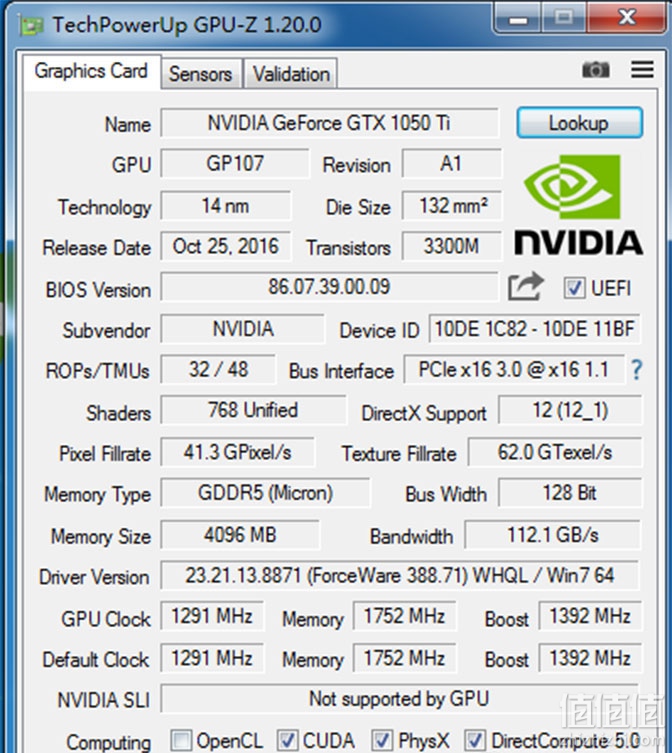Click the Revision field showing A1
672x753 pixels.
point(452,163)
